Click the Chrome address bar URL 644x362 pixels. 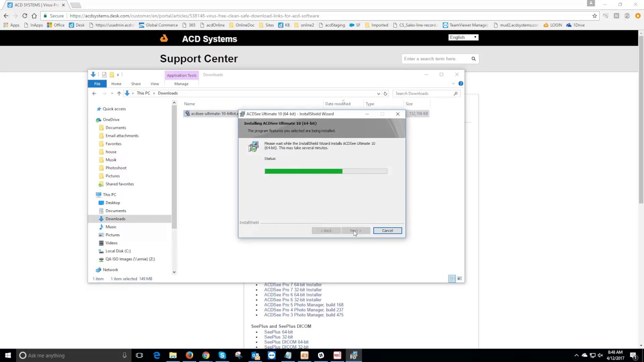point(194,16)
